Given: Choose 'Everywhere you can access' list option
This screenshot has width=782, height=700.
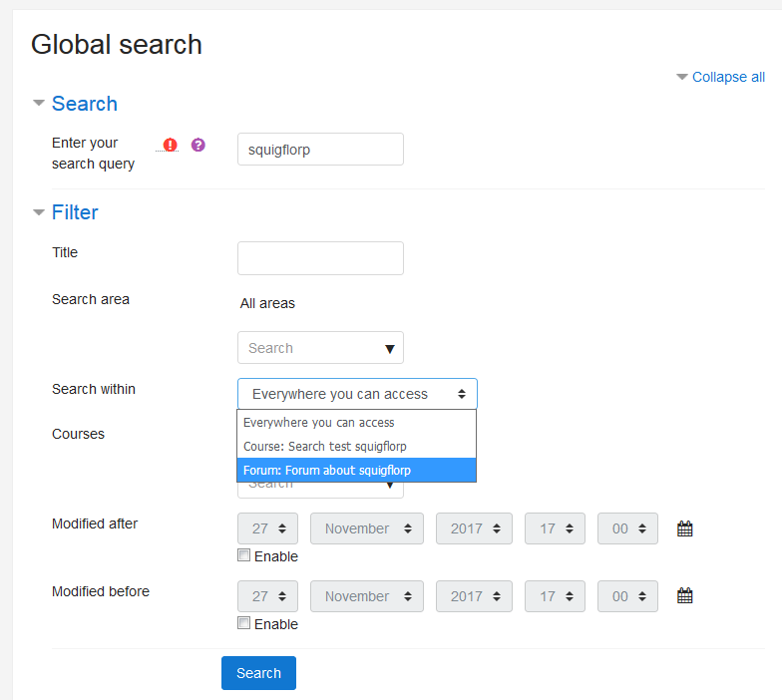Looking at the screenshot, I should point(357,423).
